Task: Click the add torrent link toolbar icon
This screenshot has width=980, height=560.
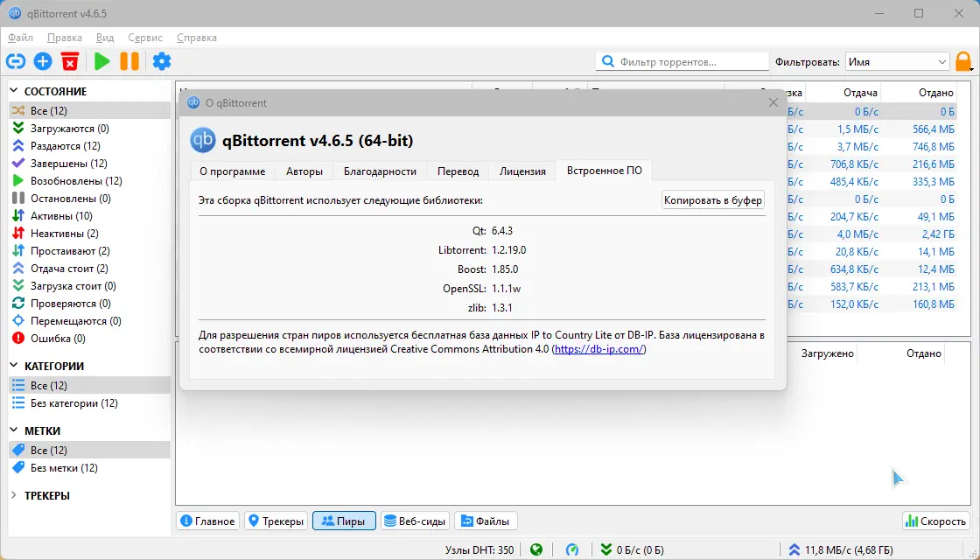Action: tap(16, 61)
